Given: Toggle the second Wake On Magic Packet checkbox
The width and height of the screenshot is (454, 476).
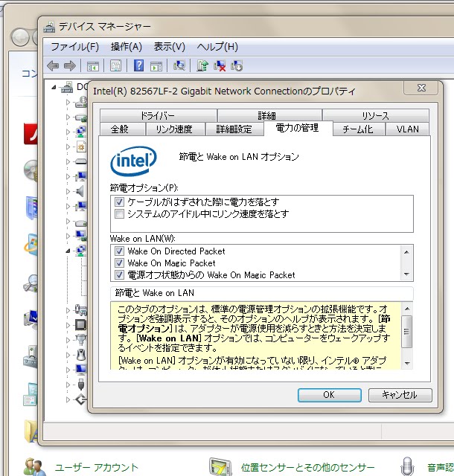Looking at the screenshot, I should pyautogui.click(x=119, y=263).
